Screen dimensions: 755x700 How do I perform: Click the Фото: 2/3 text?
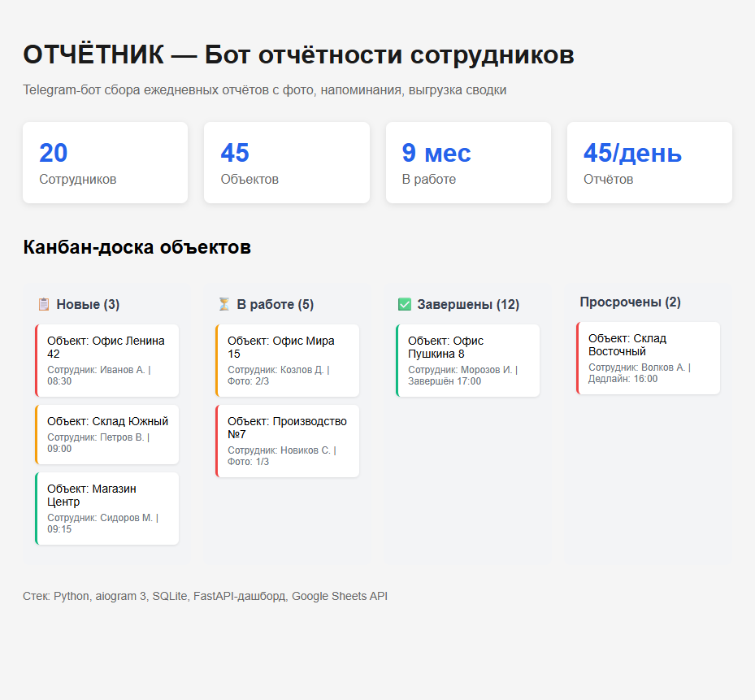(x=248, y=381)
